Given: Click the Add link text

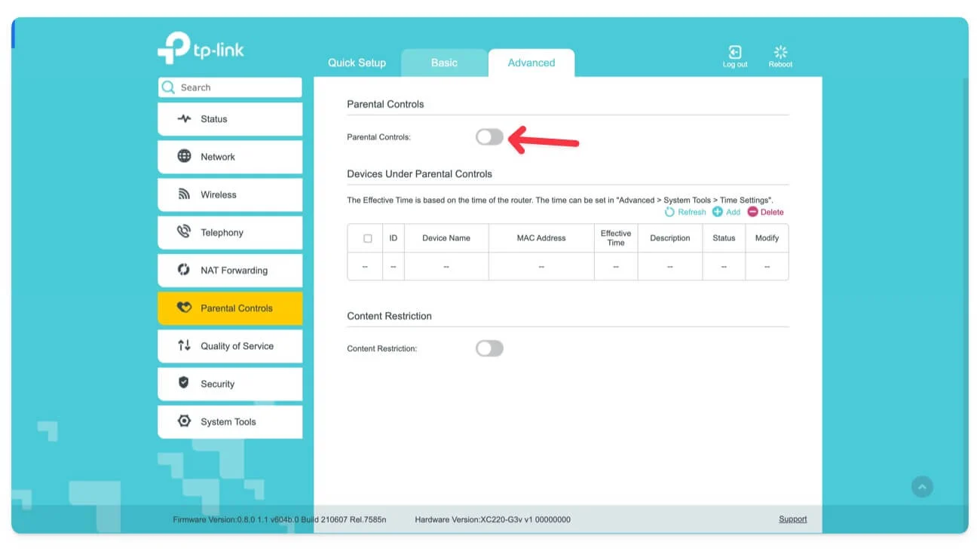Looking at the screenshot, I should click(x=733, y=212).
